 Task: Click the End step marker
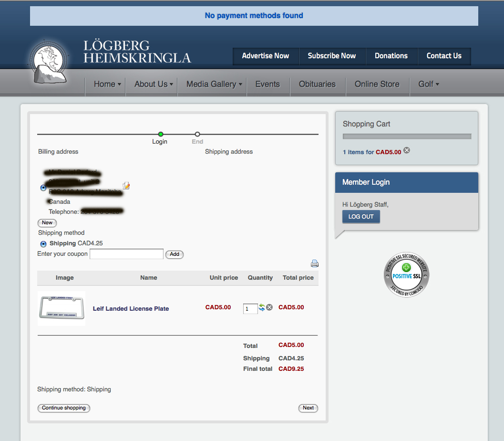[197, 134]
